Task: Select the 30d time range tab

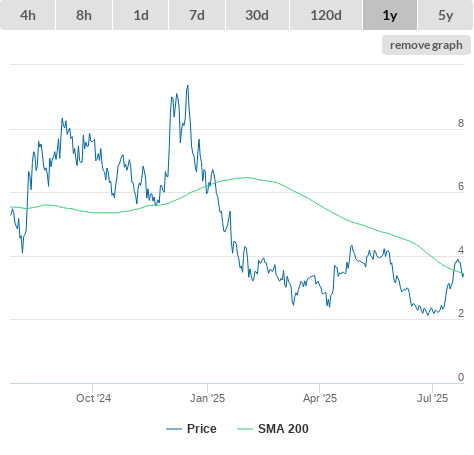Action: pyautogui.click(x=257, y=15)
